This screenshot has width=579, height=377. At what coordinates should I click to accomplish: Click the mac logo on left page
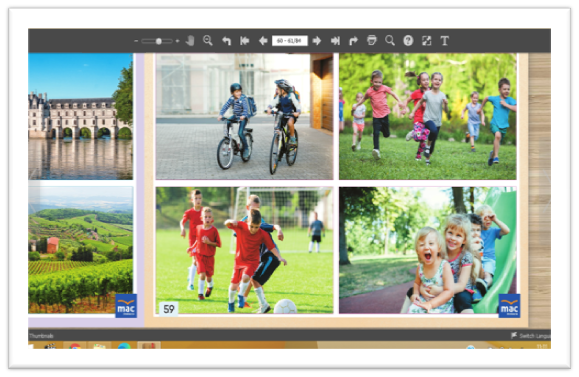(126, 306)
